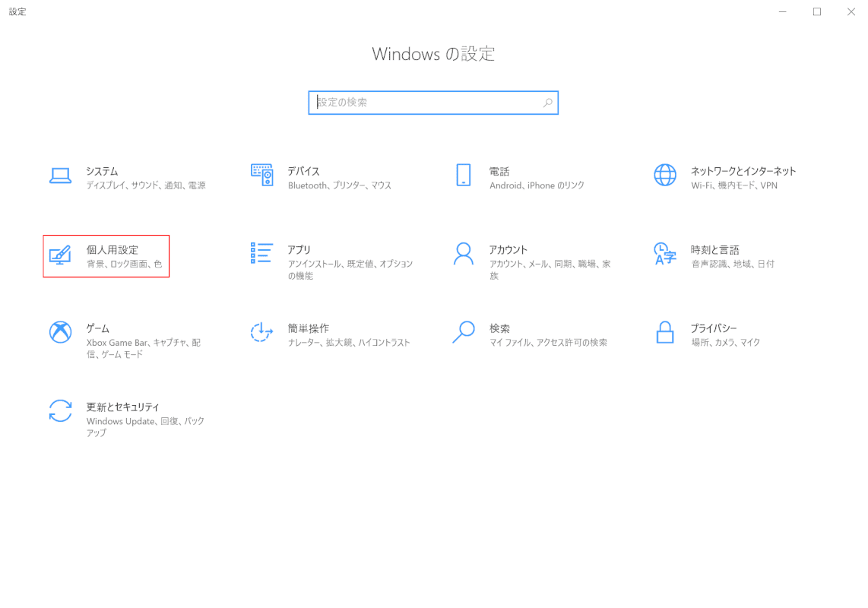Open the システム laptop icon

(x=60, y=176)
